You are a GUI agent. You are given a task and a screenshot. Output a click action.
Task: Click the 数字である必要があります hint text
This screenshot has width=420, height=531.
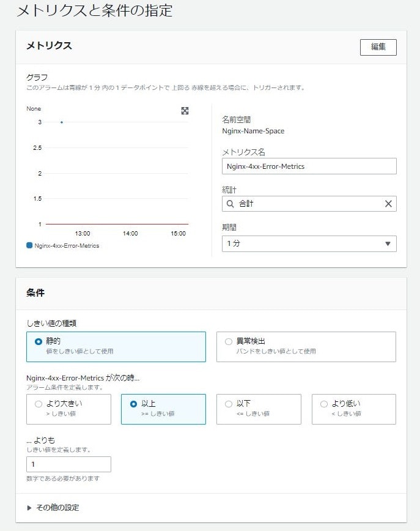pos(63,478)
